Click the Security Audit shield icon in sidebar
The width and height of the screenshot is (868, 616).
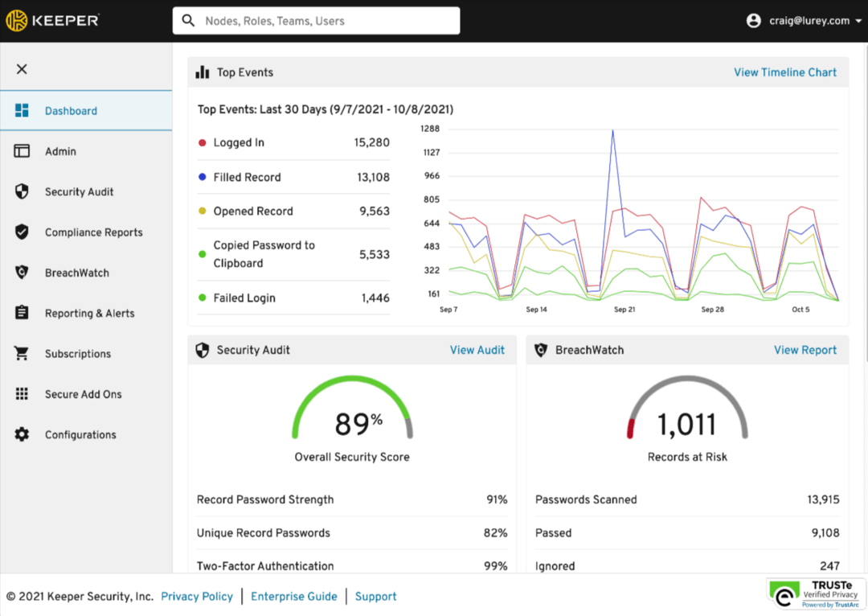click(x=22, y=191)
